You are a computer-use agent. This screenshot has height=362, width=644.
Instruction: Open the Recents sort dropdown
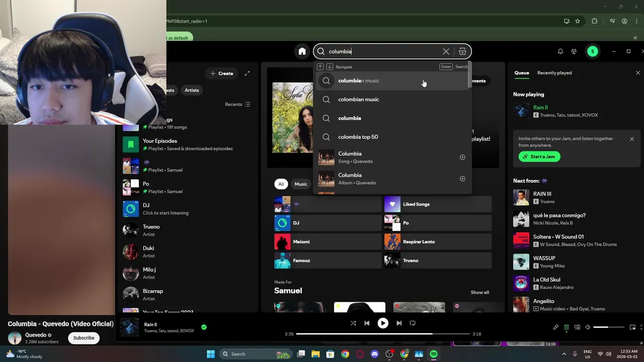pos(237,105)
